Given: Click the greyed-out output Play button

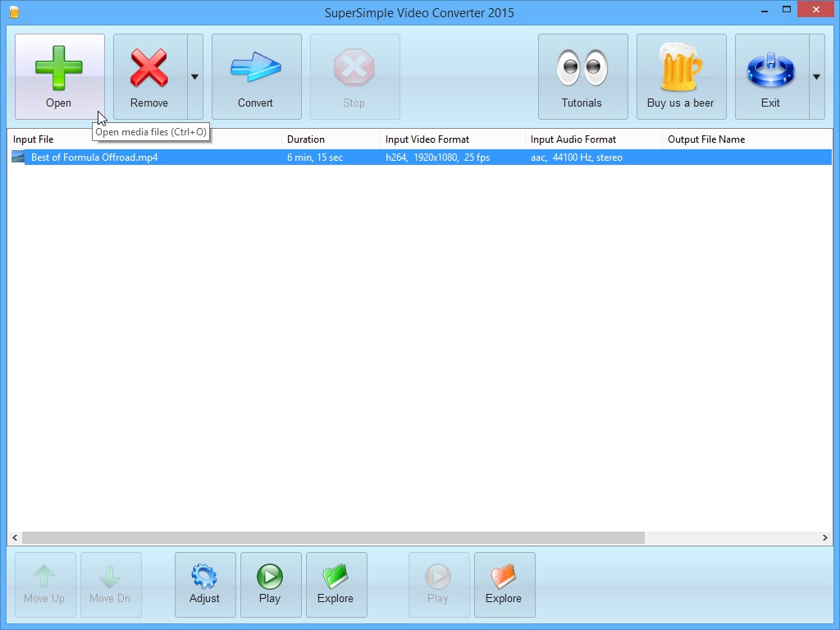Looking at the screenshot, I should pyautogui.click(x=439, y=585).
